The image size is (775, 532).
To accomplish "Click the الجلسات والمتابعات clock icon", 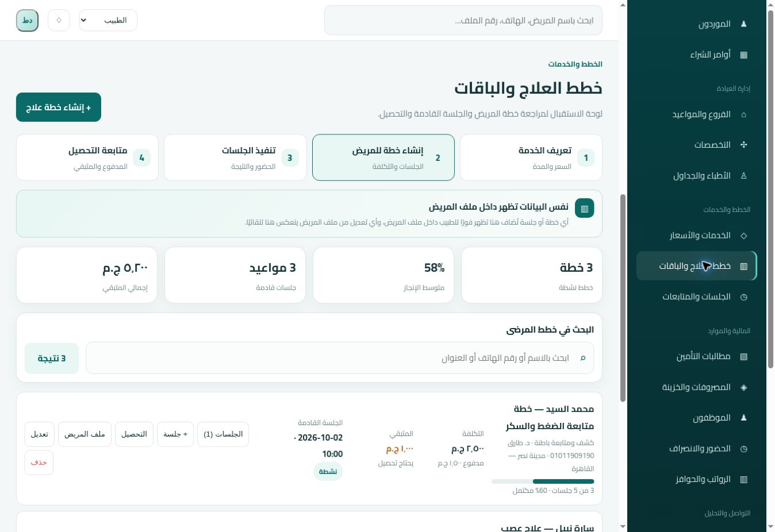I will (743, 297).
